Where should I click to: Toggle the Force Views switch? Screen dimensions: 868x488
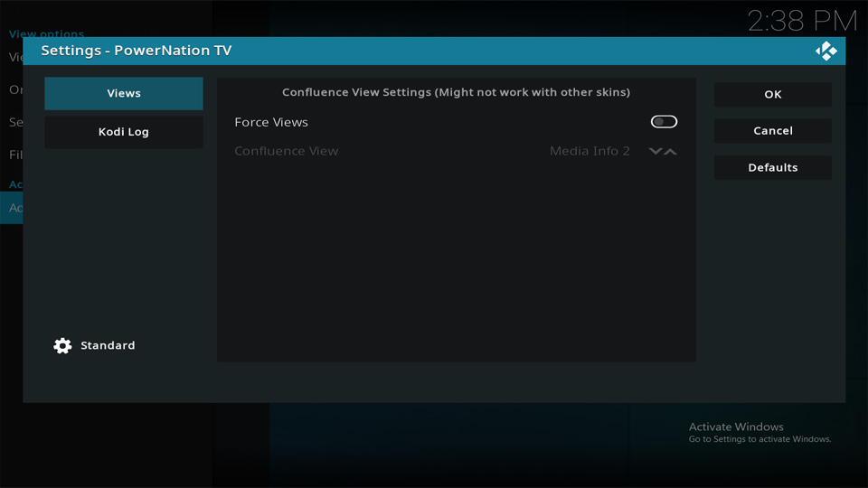(x=664, y=122)
